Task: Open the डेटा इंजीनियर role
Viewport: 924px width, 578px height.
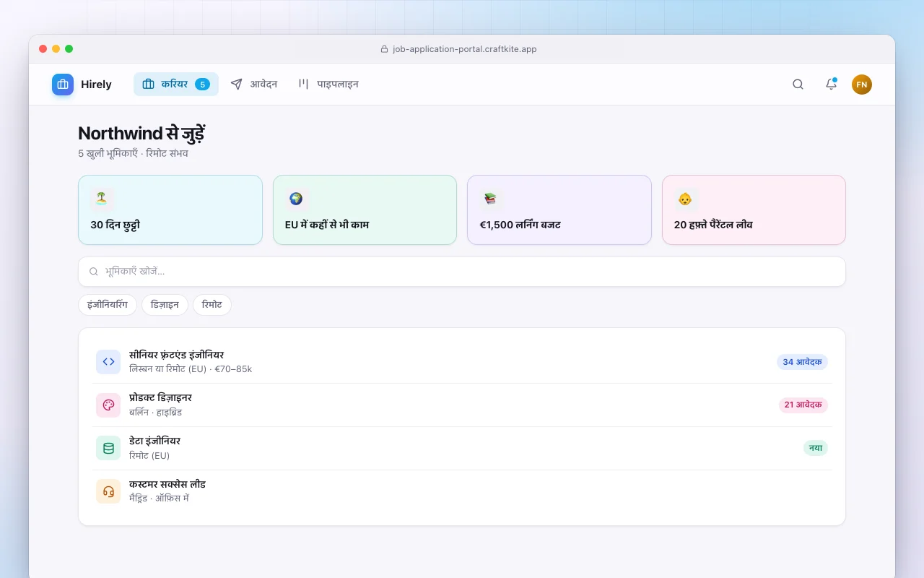Action: coord(462,448)
